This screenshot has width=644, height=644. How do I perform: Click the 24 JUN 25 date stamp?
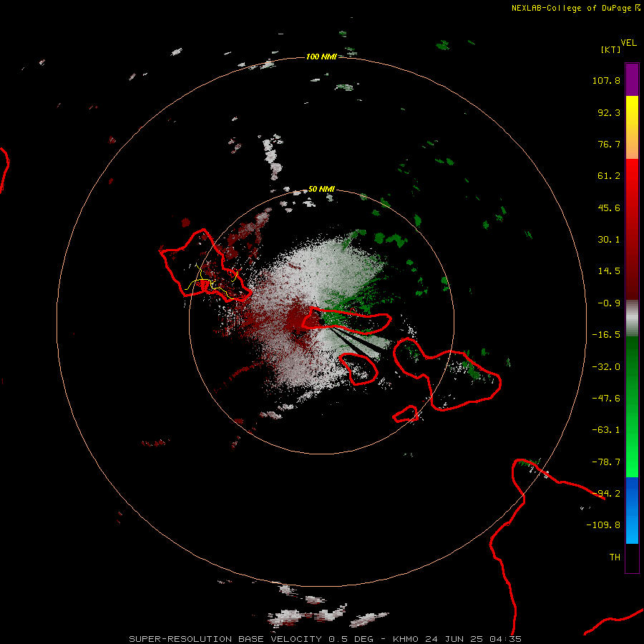[x=454, y=639]
